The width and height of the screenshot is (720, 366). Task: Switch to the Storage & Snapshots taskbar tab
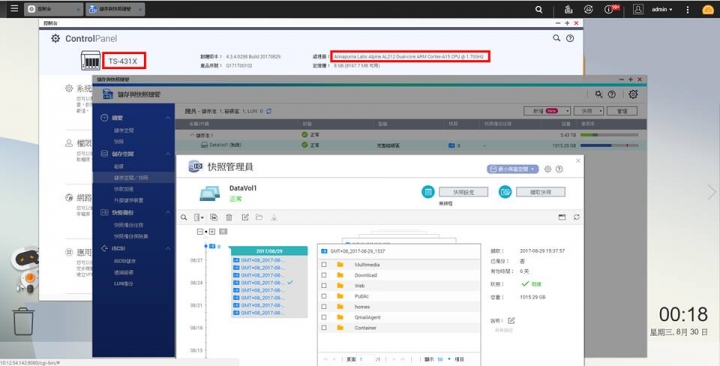coord(115,9)
